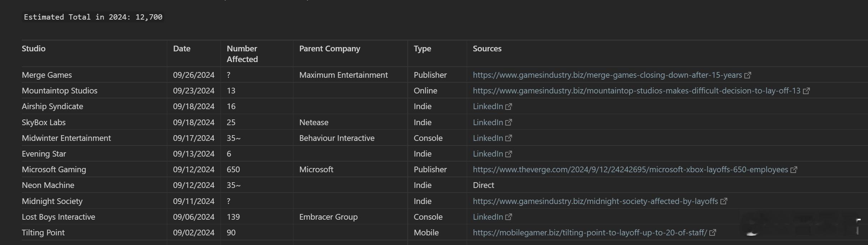Click the 09/02/2024 date cell
868x245 pixels.
[194, 233]
